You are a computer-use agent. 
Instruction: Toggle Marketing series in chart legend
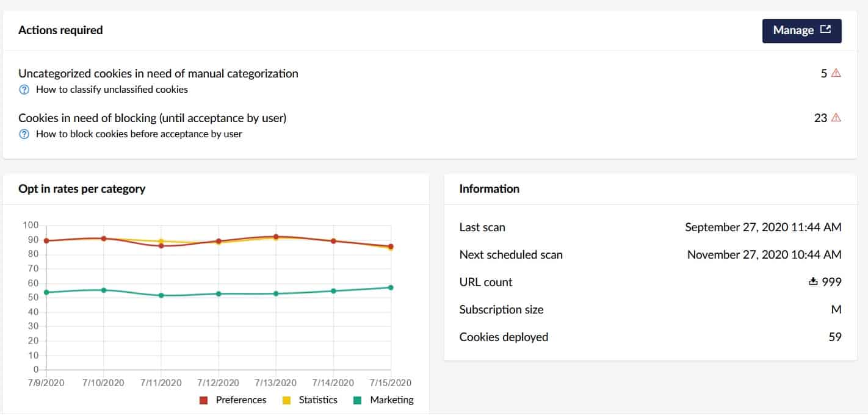383,400
